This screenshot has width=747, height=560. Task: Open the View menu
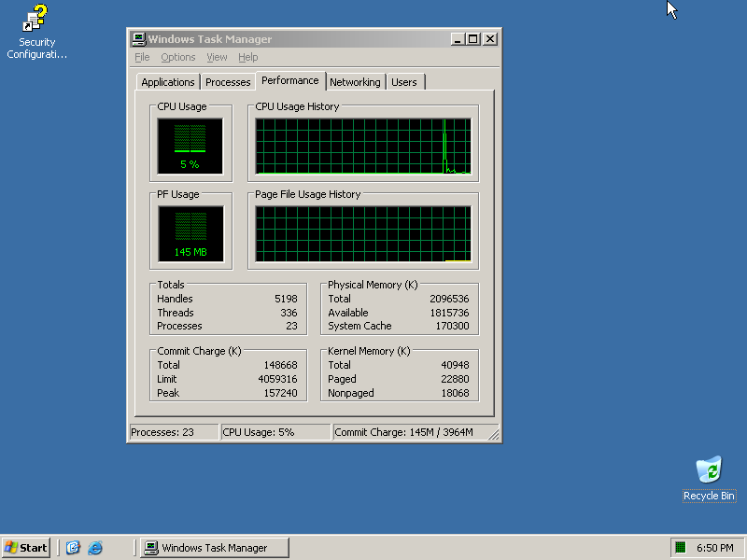[x=217, y=58]
